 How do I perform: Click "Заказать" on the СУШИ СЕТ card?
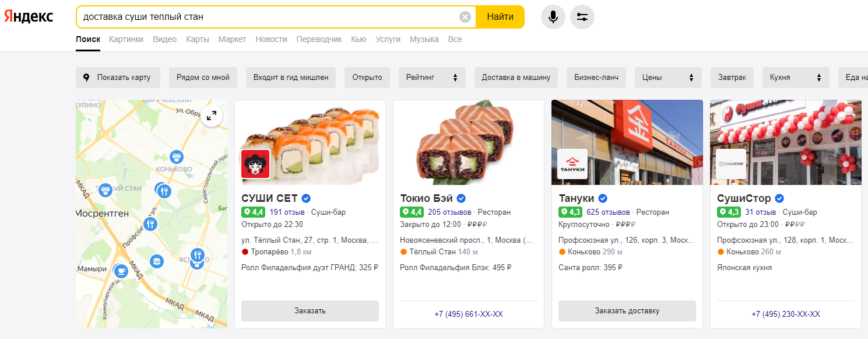310,311
